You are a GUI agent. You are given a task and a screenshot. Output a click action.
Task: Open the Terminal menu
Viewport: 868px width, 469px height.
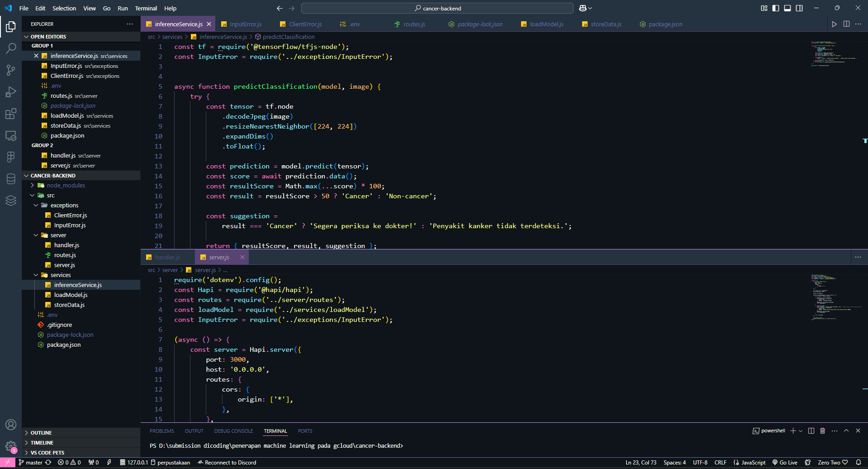(x=146, y=8)
